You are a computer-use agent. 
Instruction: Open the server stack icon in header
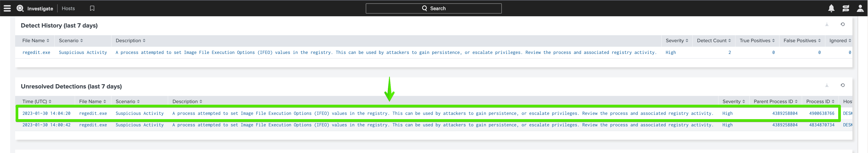846,8
